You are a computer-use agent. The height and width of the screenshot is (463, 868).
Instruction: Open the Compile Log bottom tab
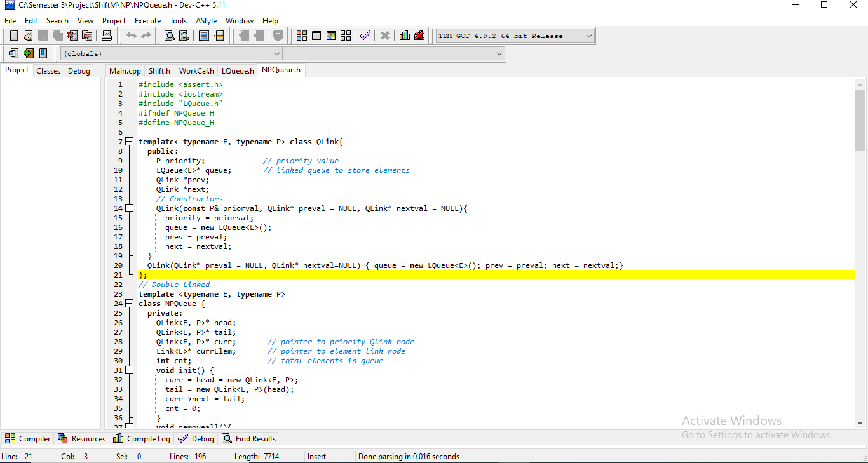(x=142, y=438)
